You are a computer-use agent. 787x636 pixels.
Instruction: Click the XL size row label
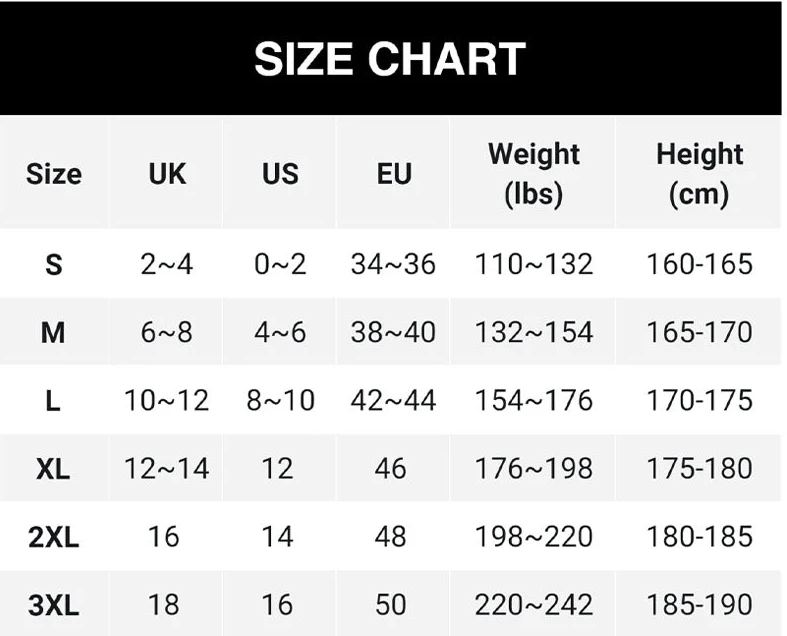(x=53, y=469)
